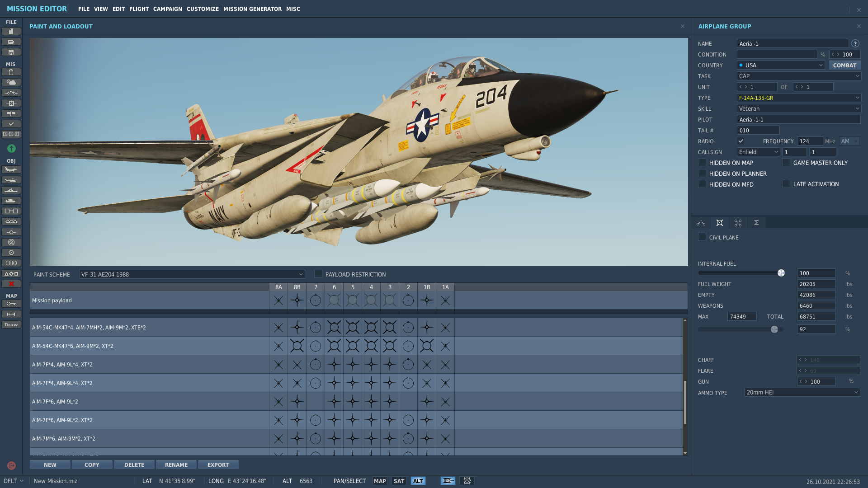Open the Campaign menu

point(168,9)
